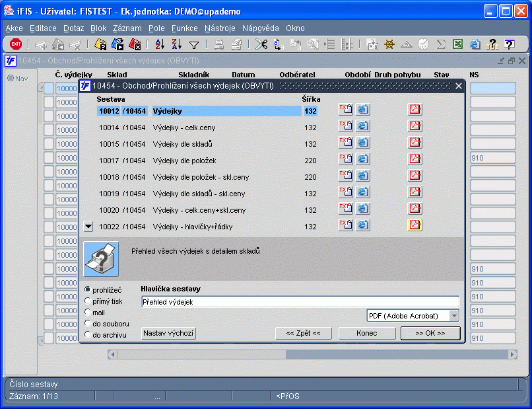Sort descending with the Z-A icon
The width and height of the screenshot is (532, 409).
177,44
